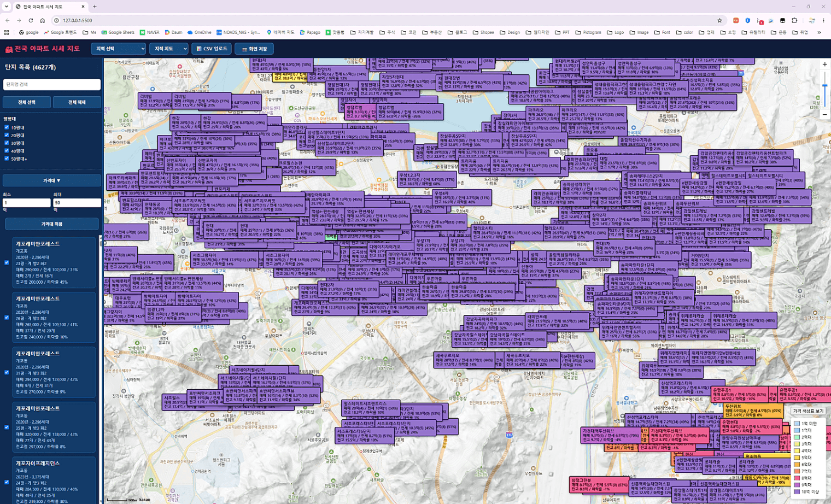Image resolution: width=831 pixels, height=504 pixels.
Task: Toggle the 40평대 checkbox
Action: pos(7,151)
